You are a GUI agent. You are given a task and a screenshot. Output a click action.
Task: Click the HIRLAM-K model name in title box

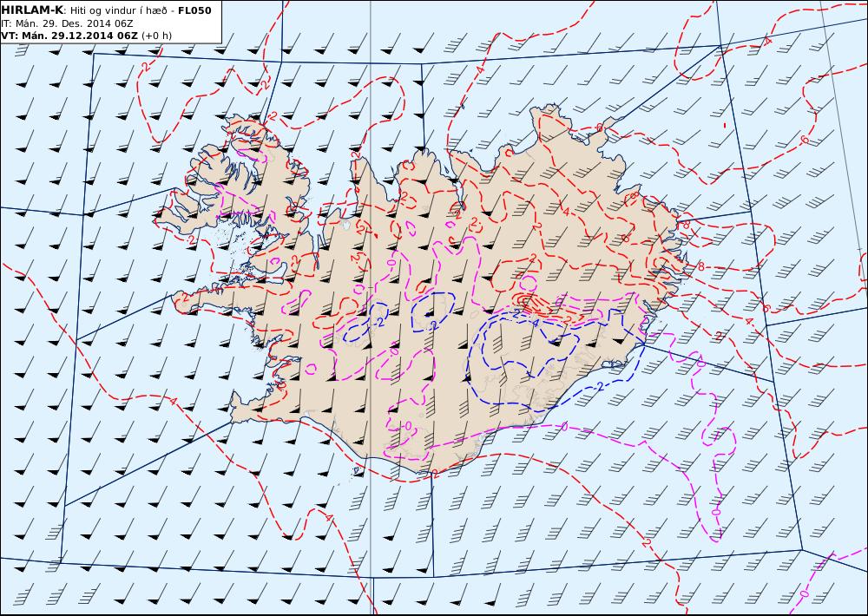pos(32,10)
